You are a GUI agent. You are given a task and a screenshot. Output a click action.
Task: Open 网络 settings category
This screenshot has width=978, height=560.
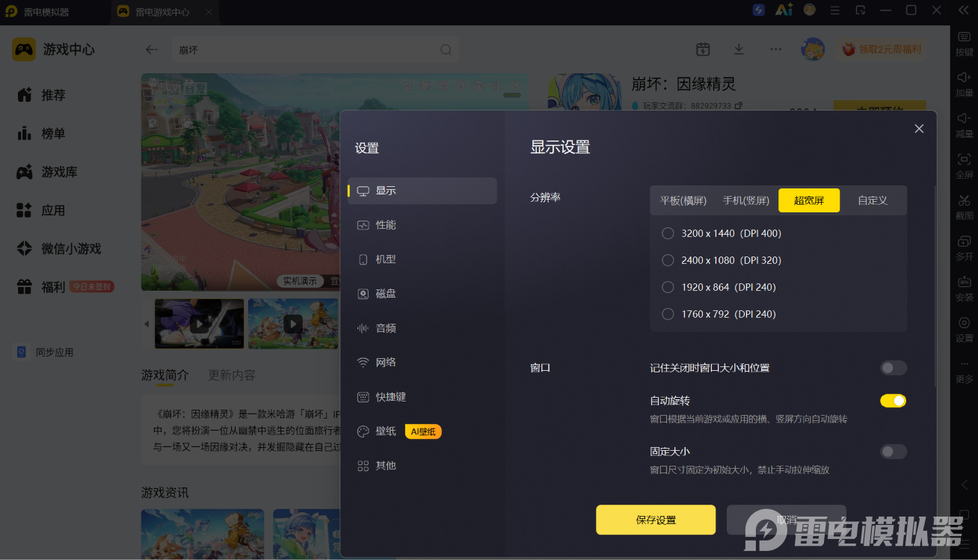click(x=422, y=363)
